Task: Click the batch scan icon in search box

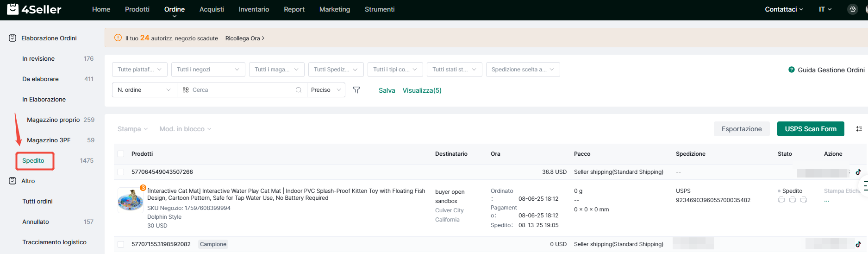Action: pyautogui.click(x=186, y=90)
